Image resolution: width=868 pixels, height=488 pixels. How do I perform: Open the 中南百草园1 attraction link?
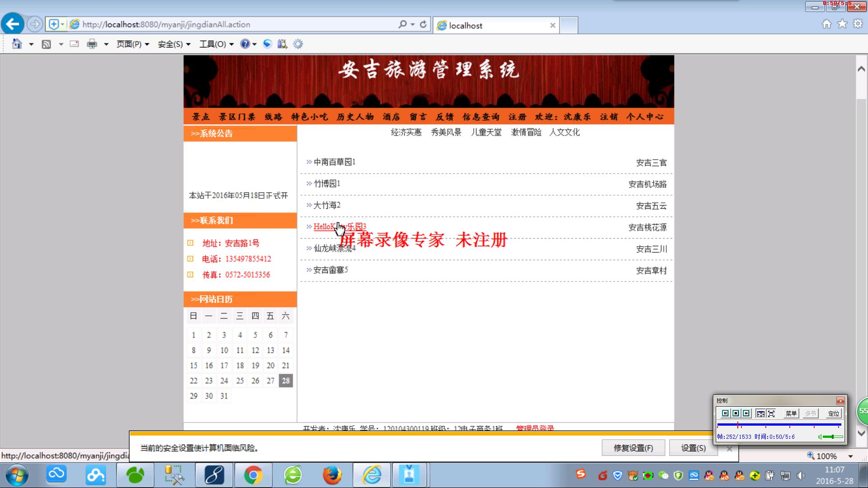pos(335,162)
